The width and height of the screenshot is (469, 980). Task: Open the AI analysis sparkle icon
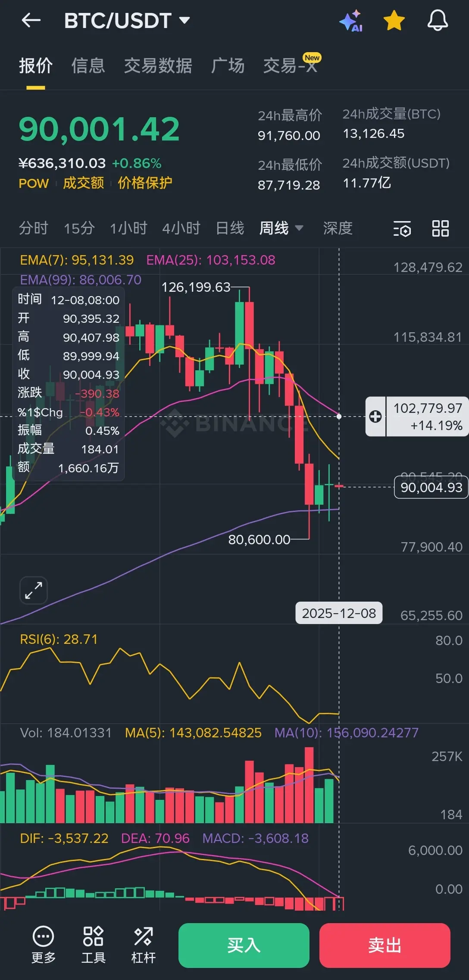[x=351, y=21]
